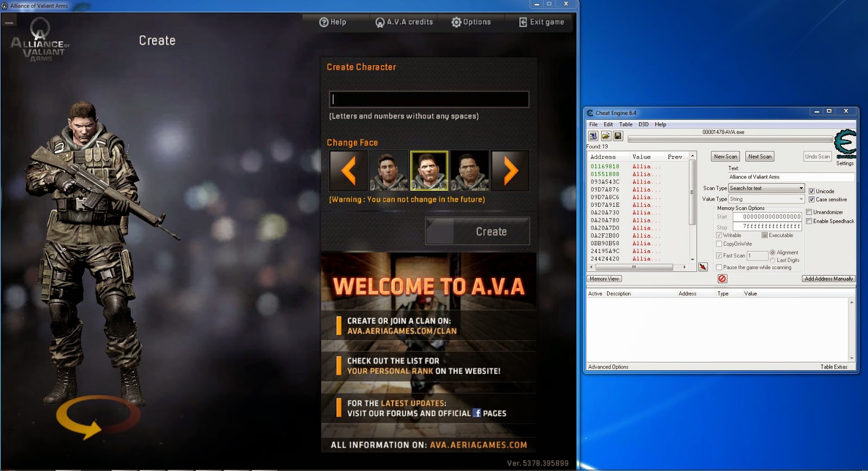The image size is (868, 471).
Task: Open Cheat Engine Settings via the logo
Action: pos(845,144)
